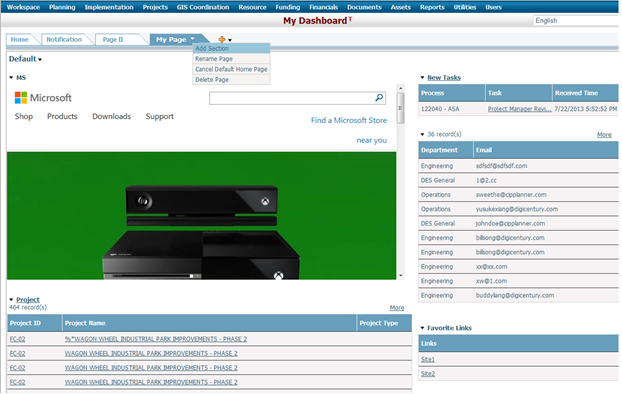
Task: Click Products in the Microsoft page
Action: [x=62, y=116]
